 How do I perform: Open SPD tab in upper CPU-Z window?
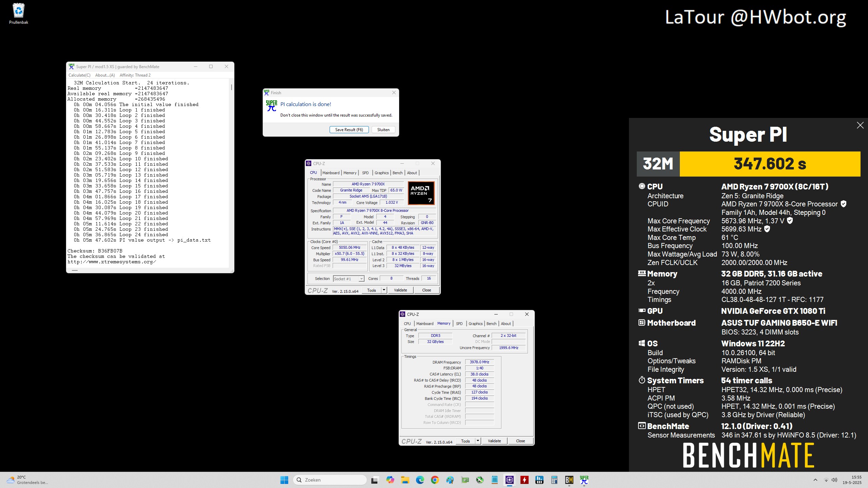[365, 173]
